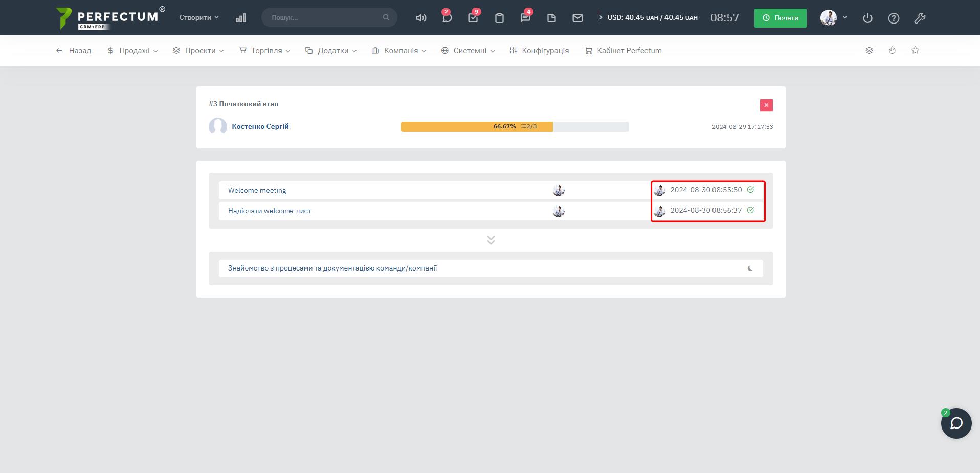
Task: Open user profile avatar dropdown
Action: coord(834,17)
